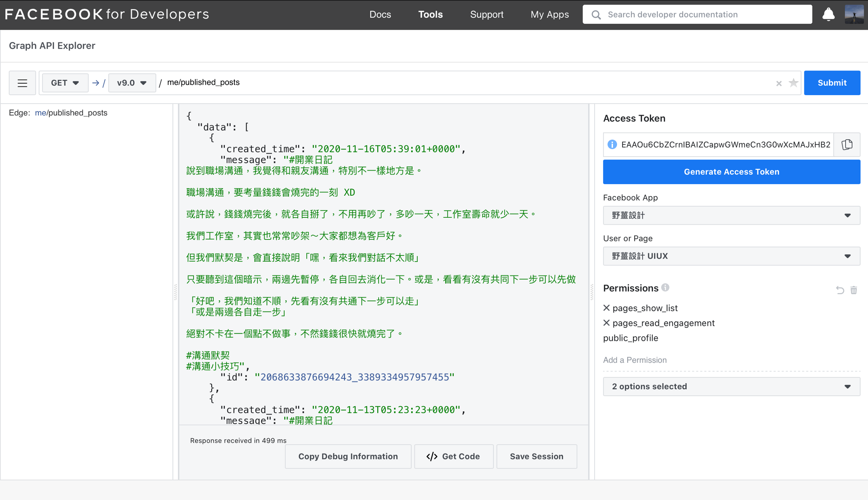Screen dimensions: 868x500
Task: Submit the API query
Action: click(832, 83)
